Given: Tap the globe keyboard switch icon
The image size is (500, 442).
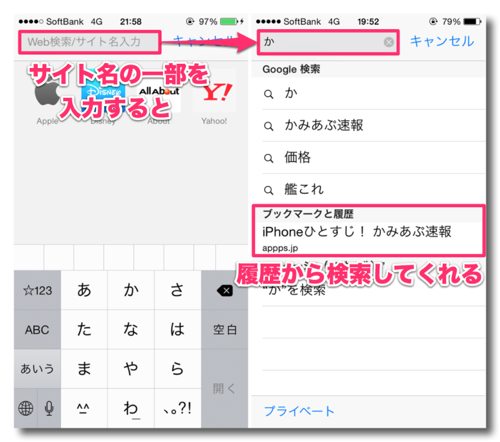Looking at the screenshot, I should pos(26,408).
